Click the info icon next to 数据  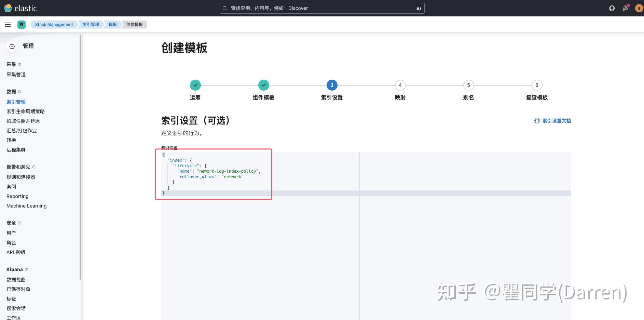click(20, 91)
